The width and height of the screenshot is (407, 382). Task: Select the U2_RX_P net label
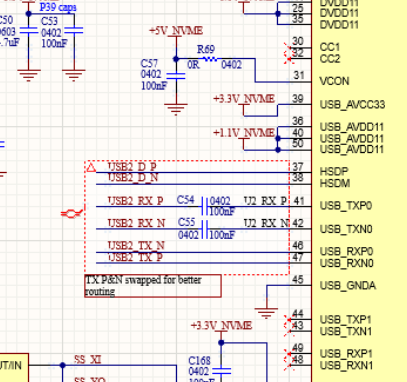coord(265,201)
